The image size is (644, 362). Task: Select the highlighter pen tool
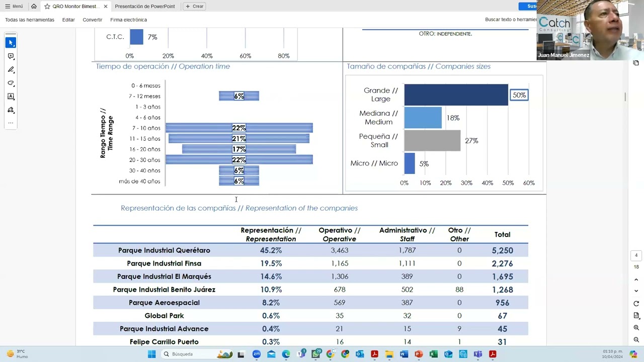click(x=11, y=70)
